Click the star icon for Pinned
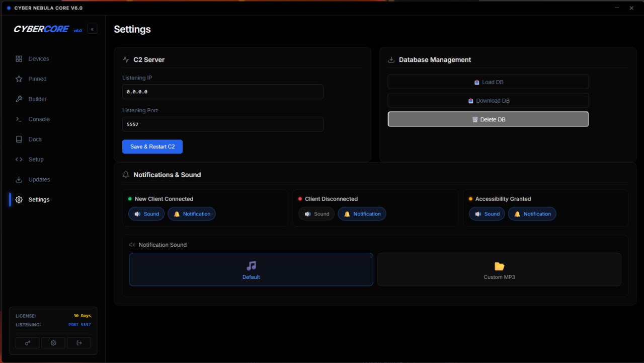 coord(19,79)
